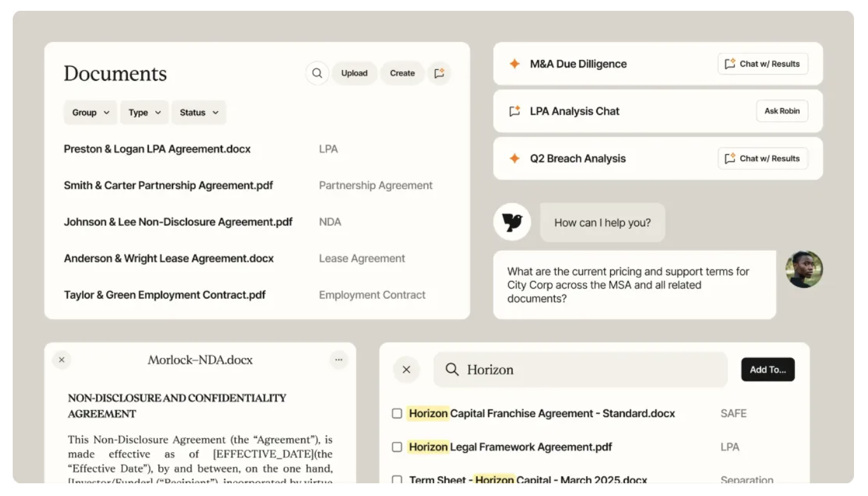This screenshot has height=496, width=868.
Task: Select the Term Sheet Horizon Capital checkbox
Action: [x=397, y=479]
